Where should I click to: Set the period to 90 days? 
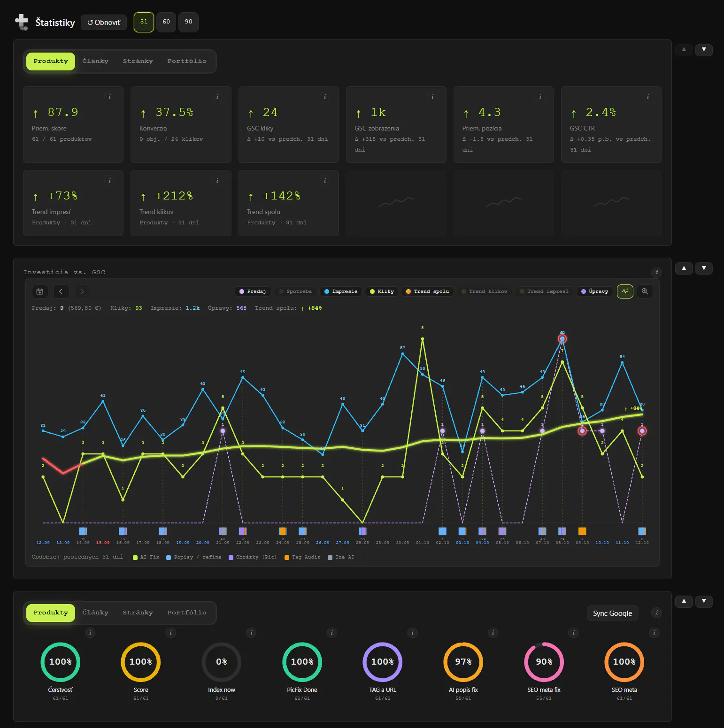188,22
